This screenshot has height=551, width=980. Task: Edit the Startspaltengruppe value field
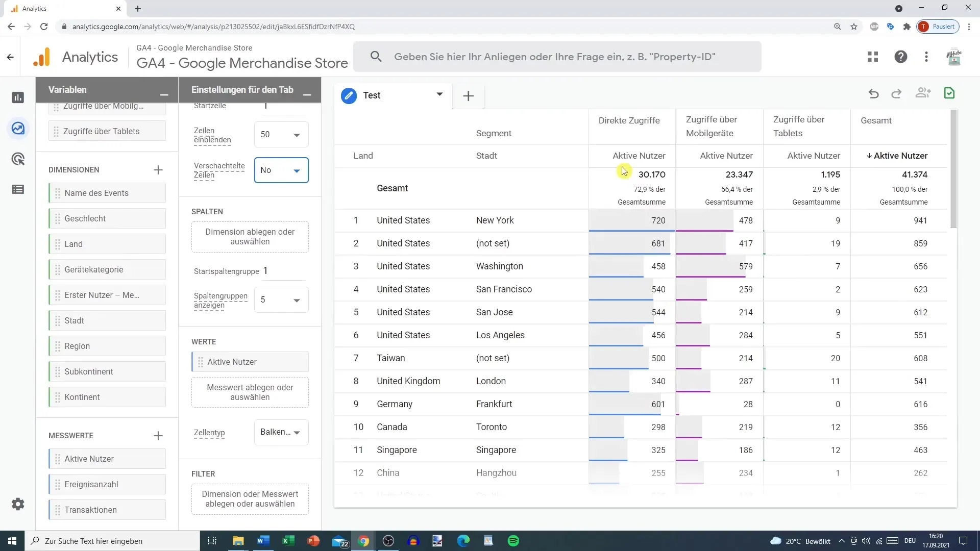(284, 271)
